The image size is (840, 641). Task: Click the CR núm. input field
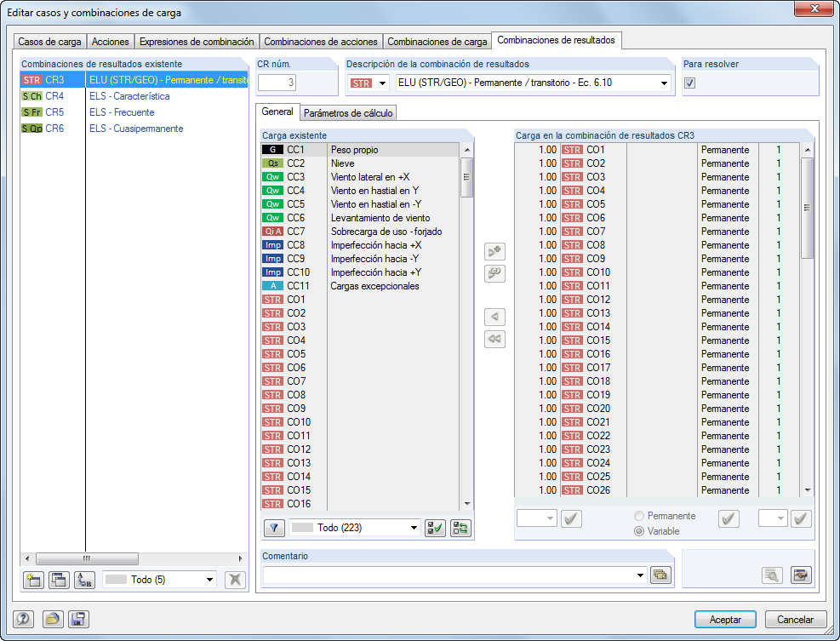[277, 83]
